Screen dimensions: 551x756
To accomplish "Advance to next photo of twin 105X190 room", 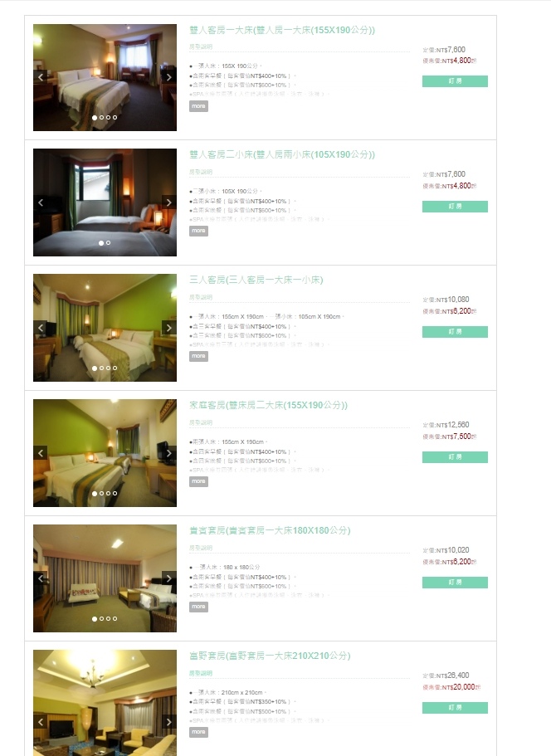I will (168, 202).
